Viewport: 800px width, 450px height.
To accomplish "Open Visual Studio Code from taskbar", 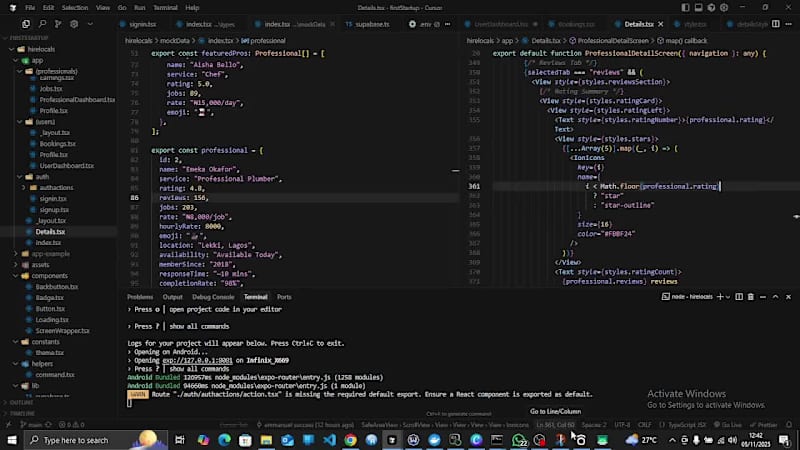I will pos(330,440).
